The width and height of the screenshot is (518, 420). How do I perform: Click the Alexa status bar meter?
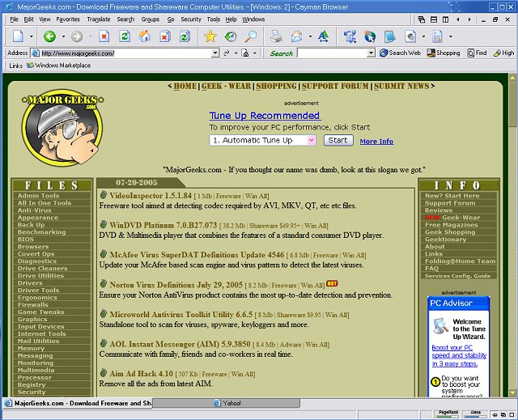475,414
